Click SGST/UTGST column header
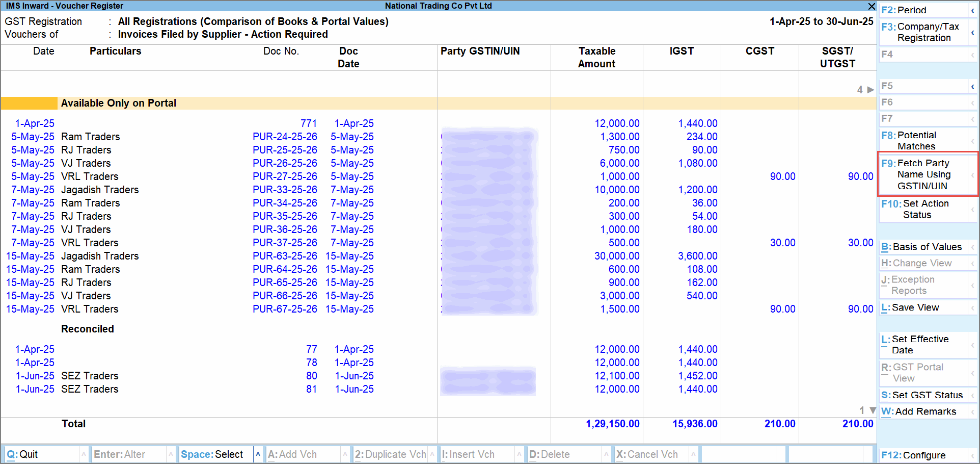 coord(837,57)
